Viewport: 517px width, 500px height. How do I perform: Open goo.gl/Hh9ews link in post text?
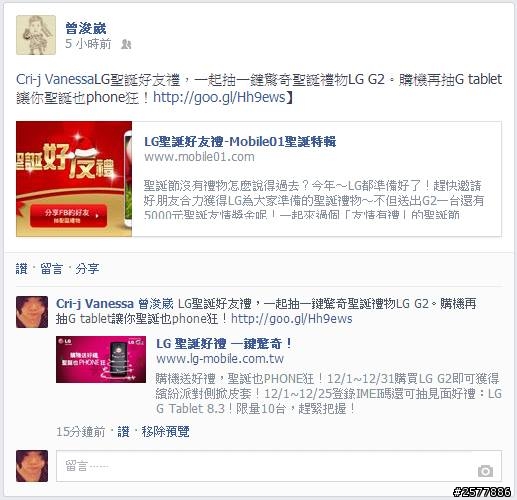[219, 97]
